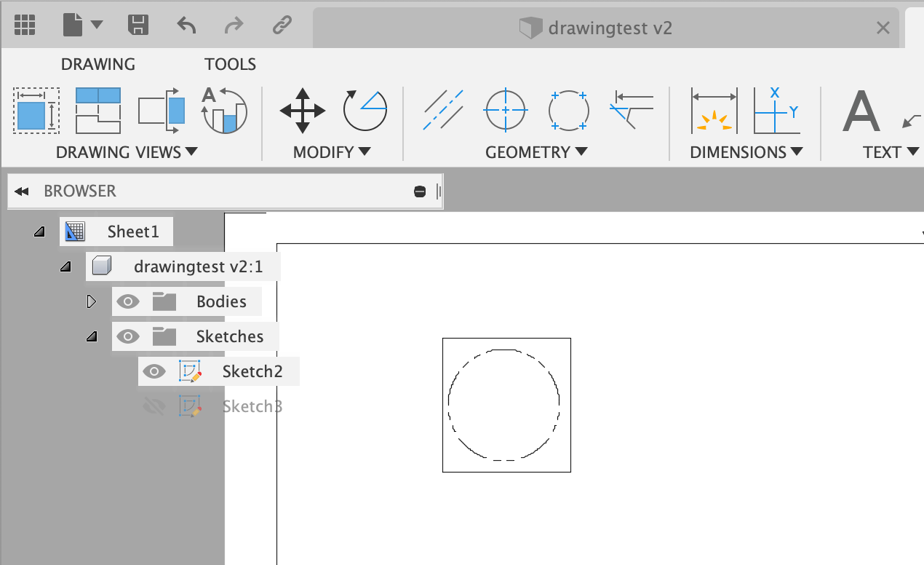Click the Sketch3 sketch icon
This screenshot has width=924, height=565.
pos(190,406)
